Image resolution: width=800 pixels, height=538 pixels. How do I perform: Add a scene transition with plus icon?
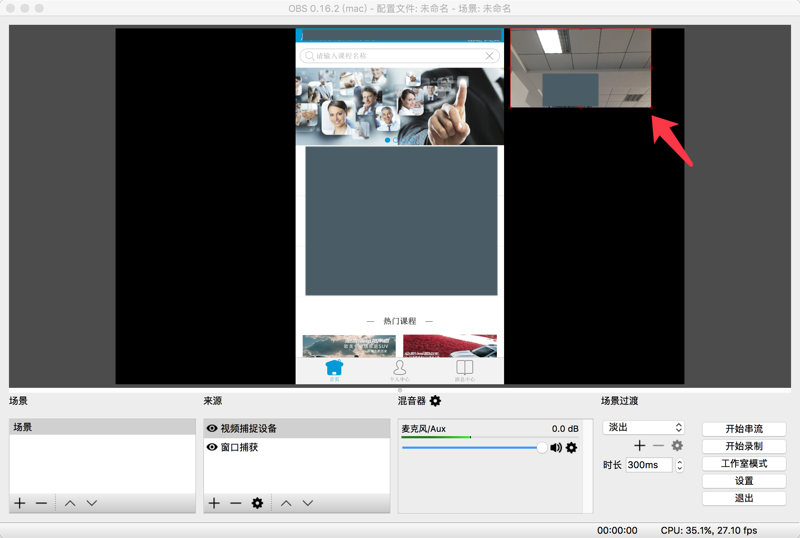coord(639,446)
